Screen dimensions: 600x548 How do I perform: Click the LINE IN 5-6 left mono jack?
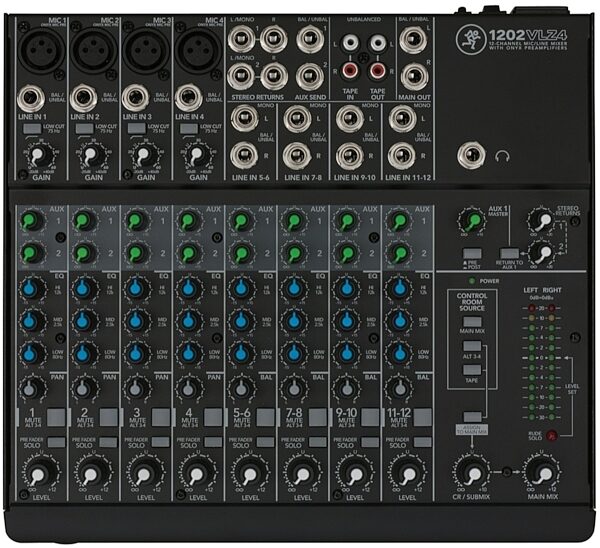pos(244,119)
